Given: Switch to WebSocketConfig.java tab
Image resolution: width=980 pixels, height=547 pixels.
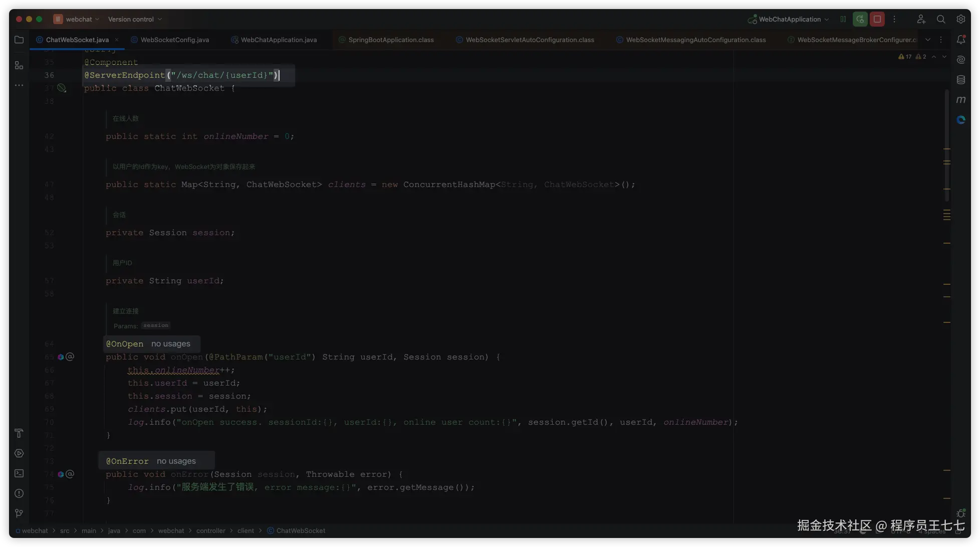Looking at the screenshot, I should click(174, 40).
